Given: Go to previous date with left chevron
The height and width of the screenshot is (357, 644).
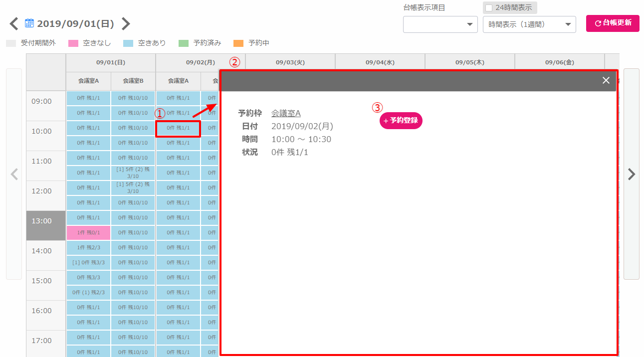Looking at the screenshot, I should coord(14,23).
